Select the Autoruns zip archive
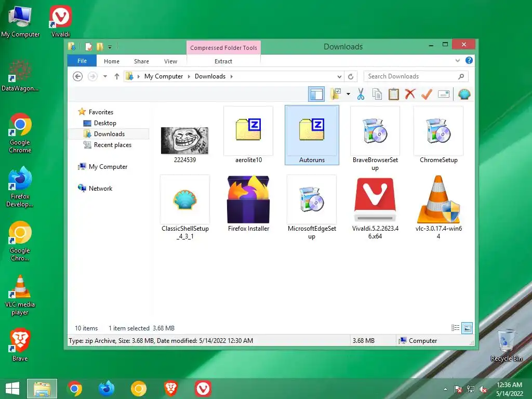 (x=312, y=135)
